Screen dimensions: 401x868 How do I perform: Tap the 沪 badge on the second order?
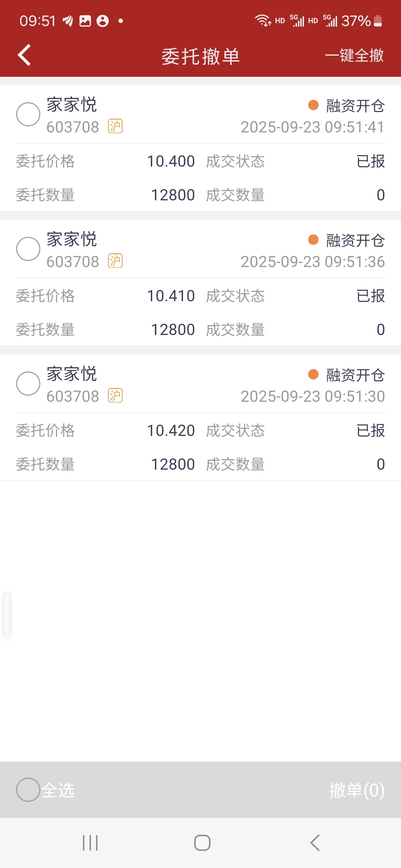point(115,261)
